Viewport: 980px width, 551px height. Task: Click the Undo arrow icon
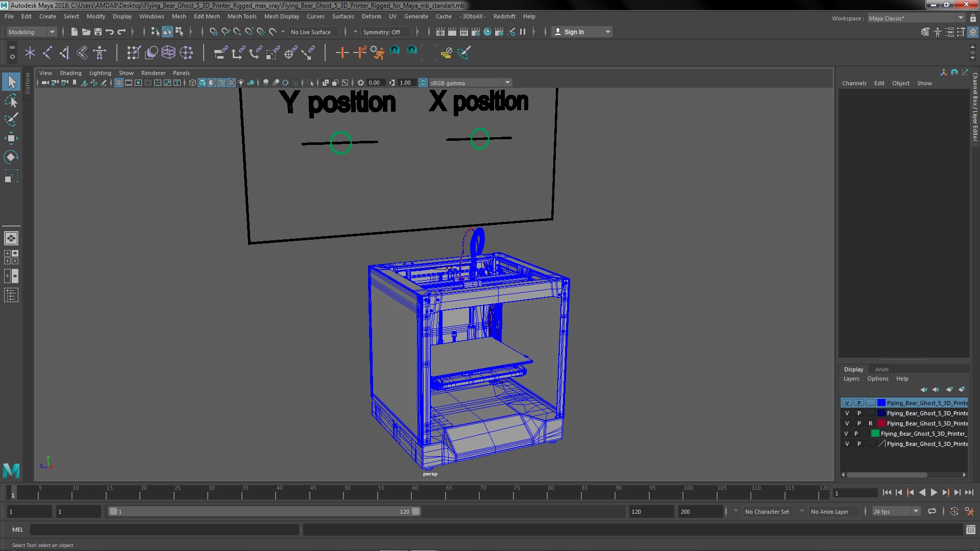(109, 32)
